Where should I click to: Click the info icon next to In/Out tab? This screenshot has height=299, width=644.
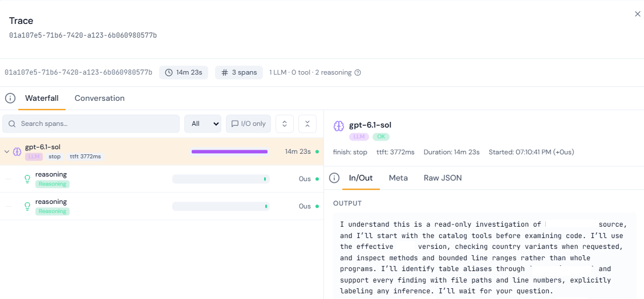(x=334, y=178)
